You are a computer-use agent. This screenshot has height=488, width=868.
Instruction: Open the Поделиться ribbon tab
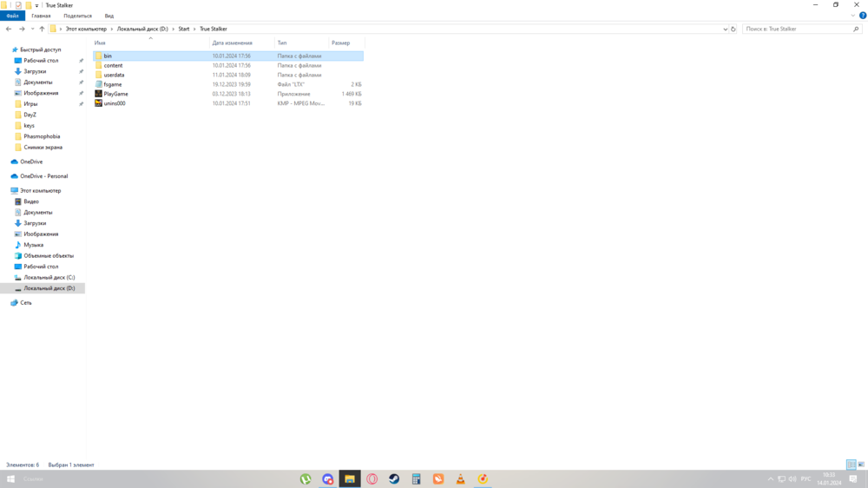(x=77, y=16)
